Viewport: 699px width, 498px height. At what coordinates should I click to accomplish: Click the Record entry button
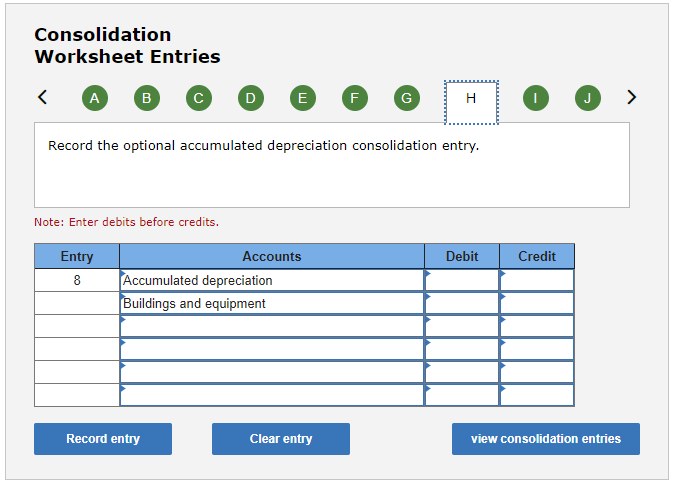103,439
